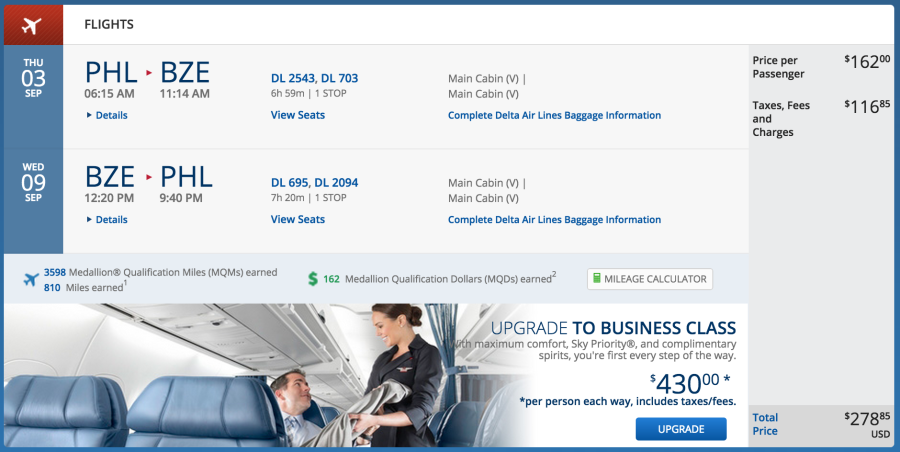
Task: Open flight DL 2543 link
Action: pyautogui.click(x=293, y=78)
